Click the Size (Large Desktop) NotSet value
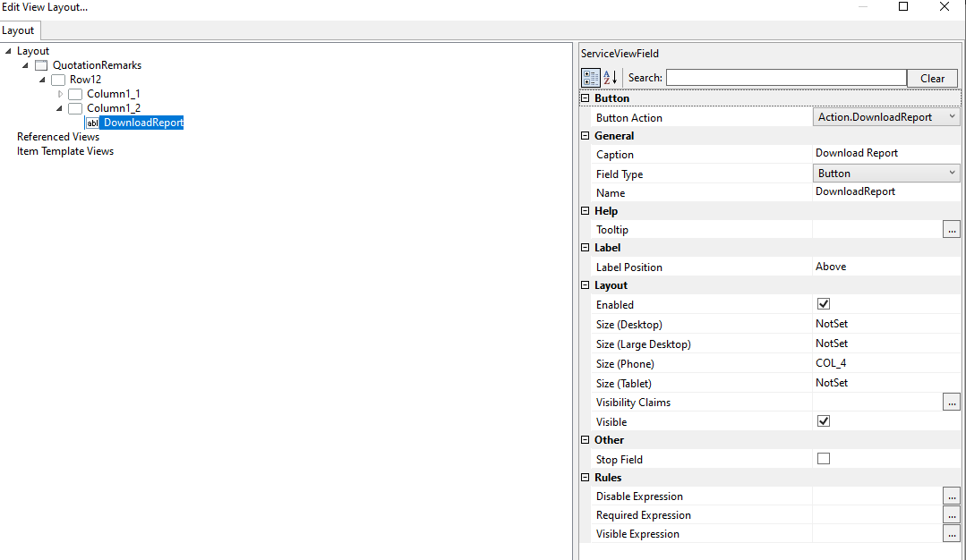This screenshot has height=560, width=966. point(832,344)
